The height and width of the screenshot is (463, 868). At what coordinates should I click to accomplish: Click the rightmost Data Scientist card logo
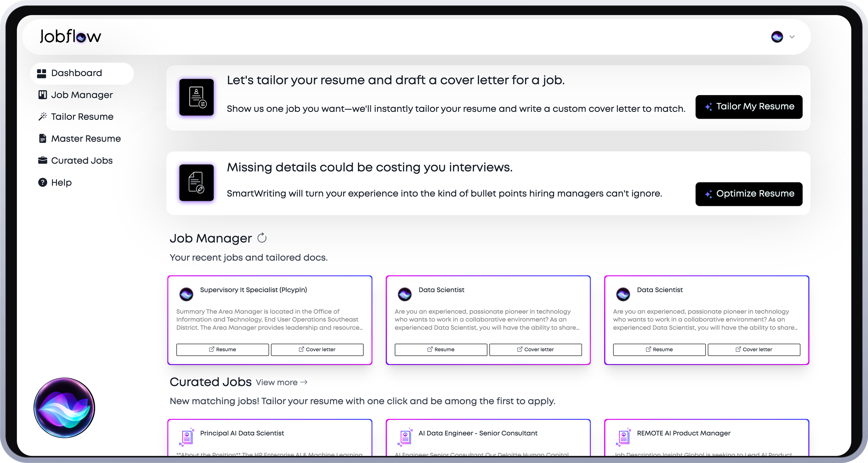623,294
